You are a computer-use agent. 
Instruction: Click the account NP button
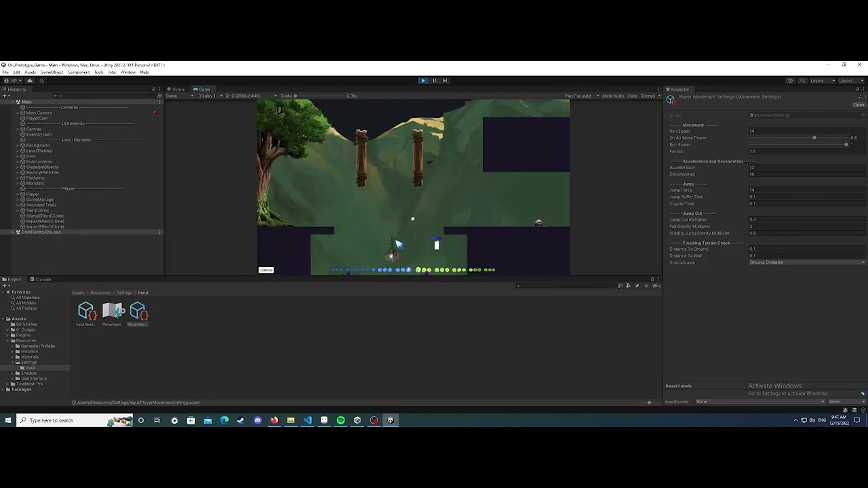[x=12, y=81]
